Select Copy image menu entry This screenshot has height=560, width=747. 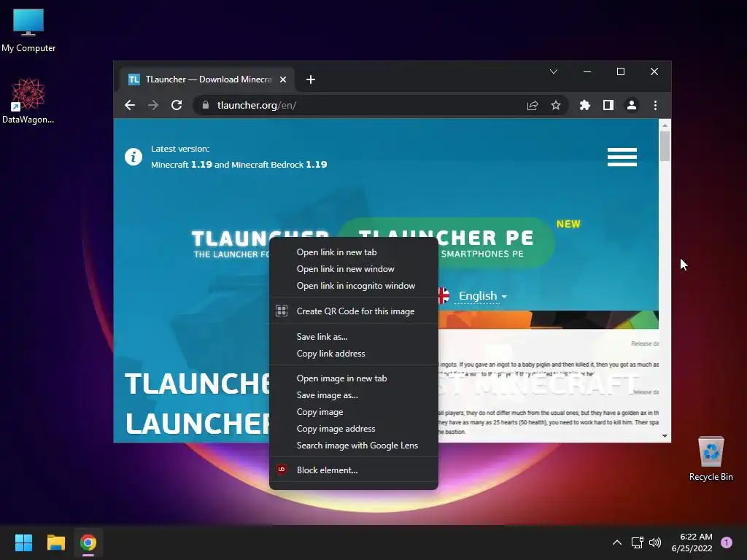pos(354,412)
